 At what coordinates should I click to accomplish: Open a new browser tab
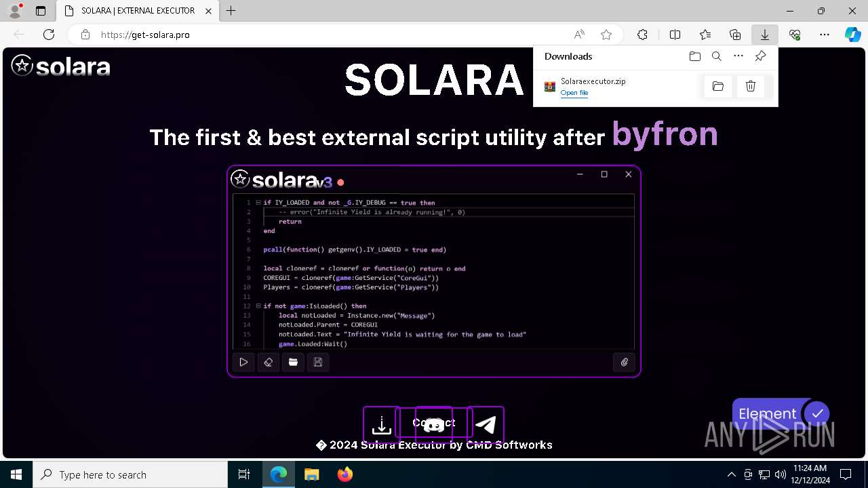click(x=231, y=11)
